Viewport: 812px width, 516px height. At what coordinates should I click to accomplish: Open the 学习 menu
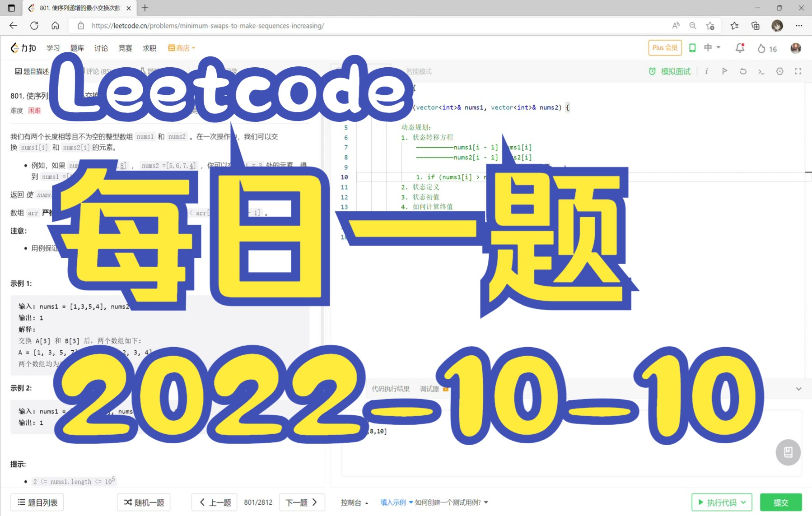click(53, 48)
